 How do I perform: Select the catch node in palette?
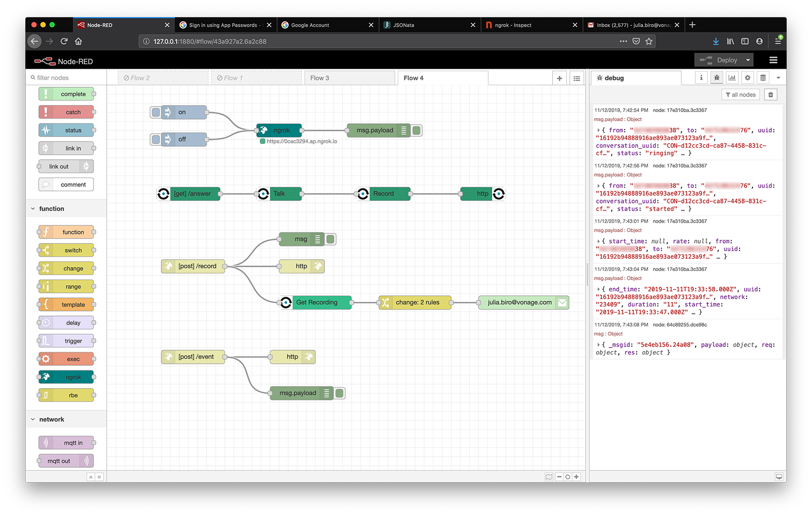[66, 112]
